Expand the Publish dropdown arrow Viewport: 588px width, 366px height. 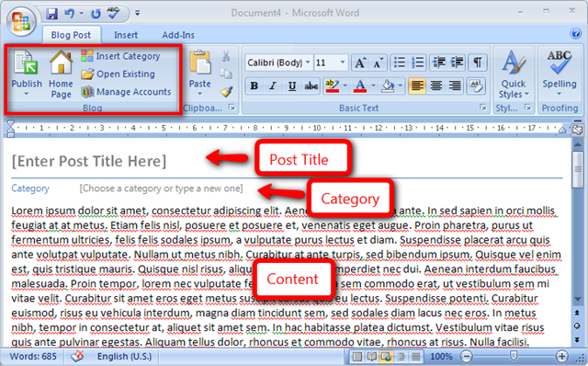coord(27,94)
